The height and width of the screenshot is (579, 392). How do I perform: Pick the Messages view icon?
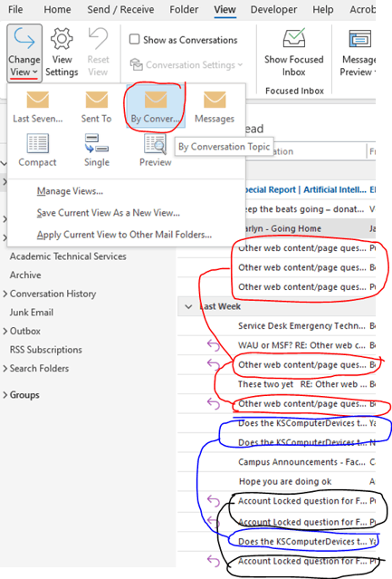pos(215,100)
